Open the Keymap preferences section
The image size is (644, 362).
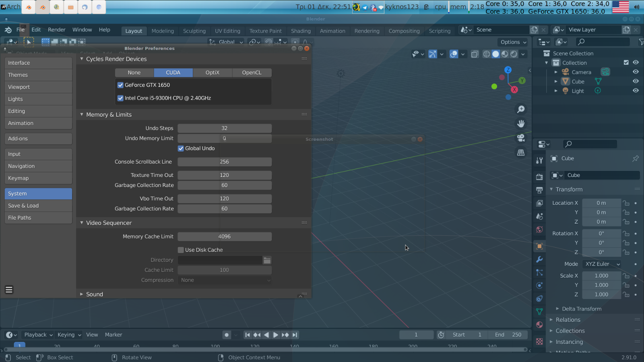pos(38,178)
